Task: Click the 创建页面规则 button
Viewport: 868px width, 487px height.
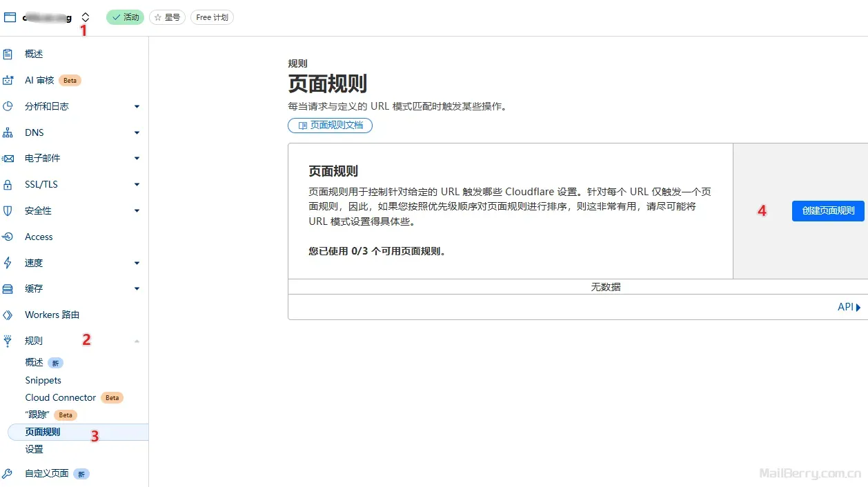Action: point(828,210)
